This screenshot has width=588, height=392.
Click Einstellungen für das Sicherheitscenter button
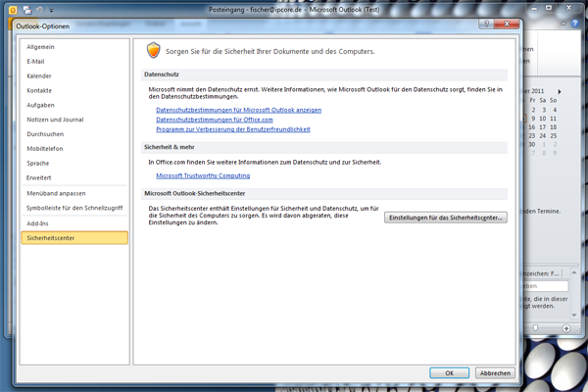(446, 218)
